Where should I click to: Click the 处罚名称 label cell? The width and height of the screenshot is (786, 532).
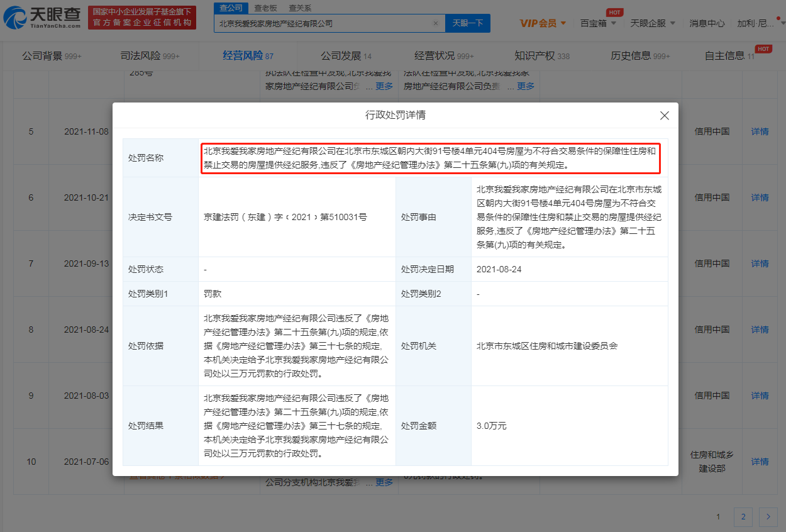point(160,158)
